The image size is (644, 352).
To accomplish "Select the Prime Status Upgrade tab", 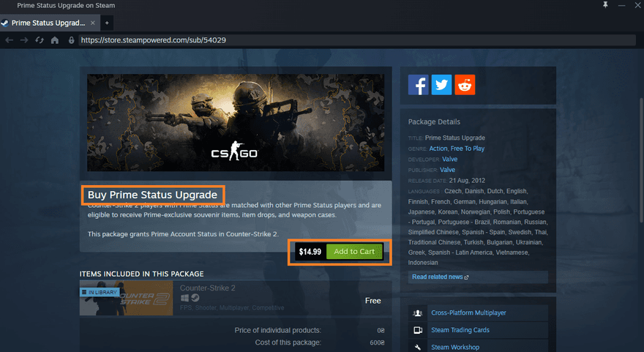I will [x=48, y=23].
